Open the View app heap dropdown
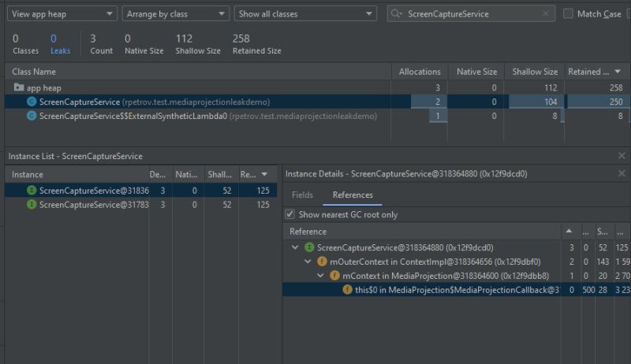Image resolution: width=631 pixels, height=364 pixels. [62, 14]
